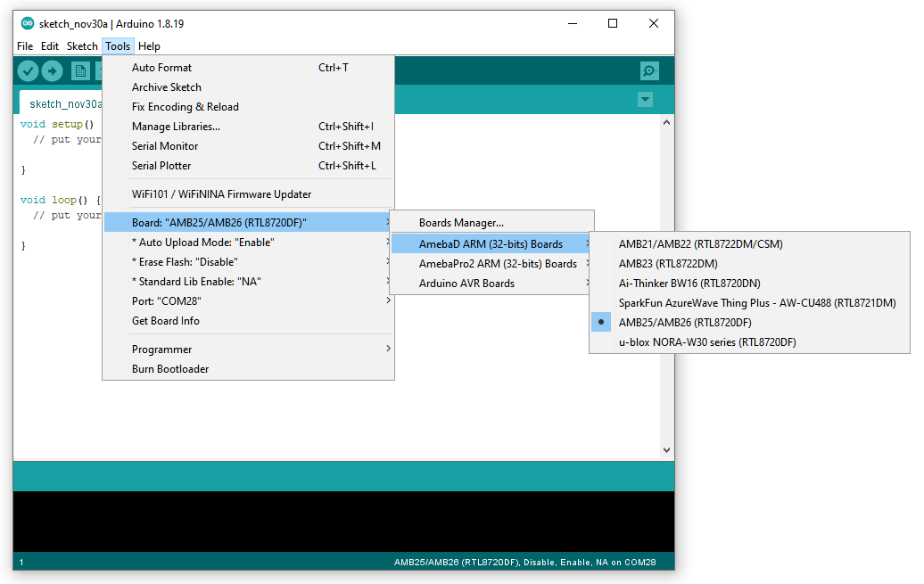Image resolution: width=924 pixels, height=584 pixels.
Task: Expand the Arduino AVR Boards submenu
Action: click(x=466, y=284)
